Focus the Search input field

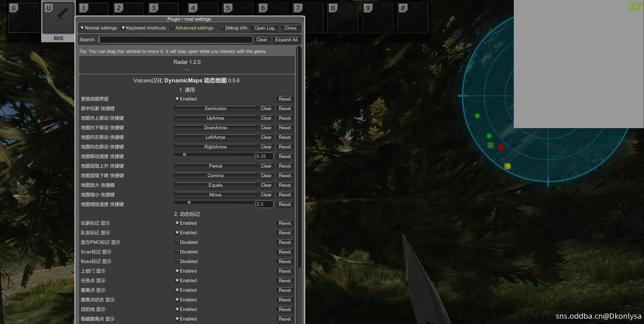point(176,40)
